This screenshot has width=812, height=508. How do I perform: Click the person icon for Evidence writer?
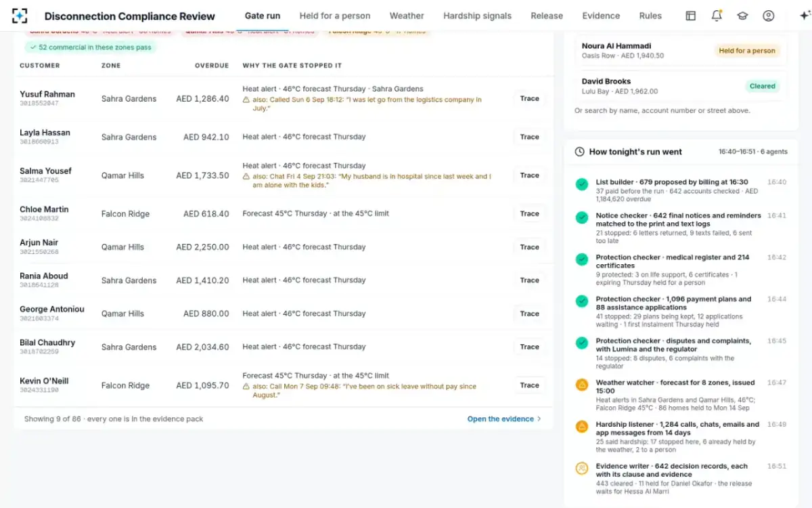(x=581, y=468)
